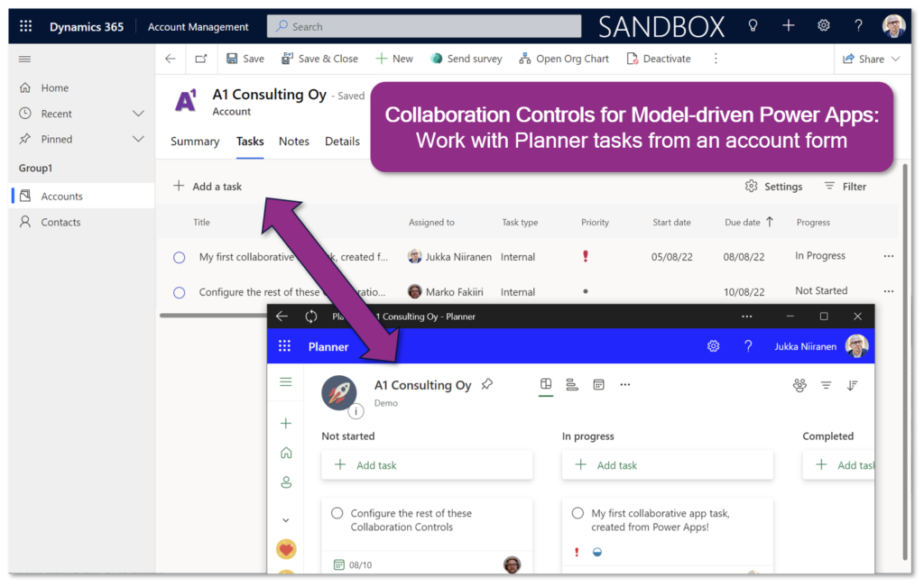924x587 pixels.
Task: Sort by the Priority column header
Action: tap(596, 223)
